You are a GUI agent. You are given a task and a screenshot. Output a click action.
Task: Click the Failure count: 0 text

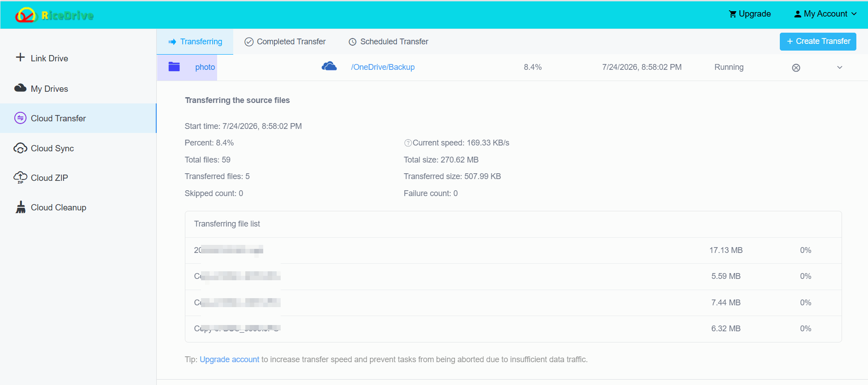[431, 193]
